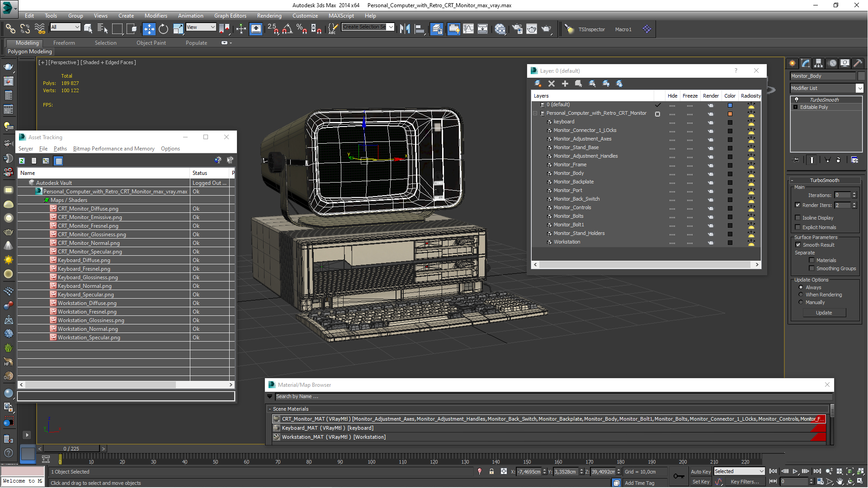The width and height of the screenshot is (868, 488).
Task: Enable Separate by Materials checkbox
Action: click(811, 260)
